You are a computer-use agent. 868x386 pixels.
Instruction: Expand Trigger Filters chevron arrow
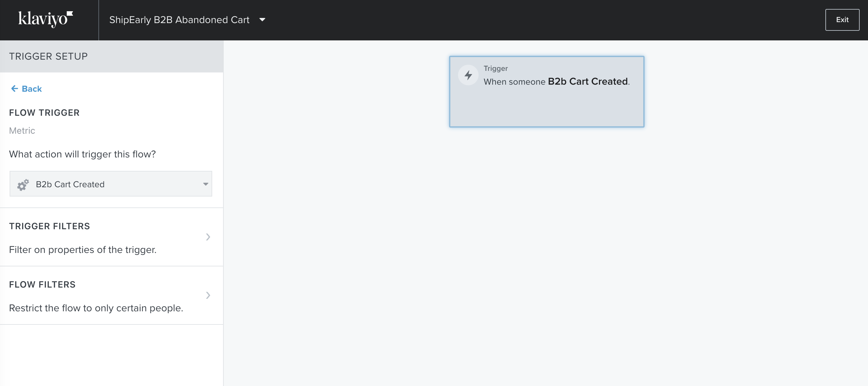208,237
